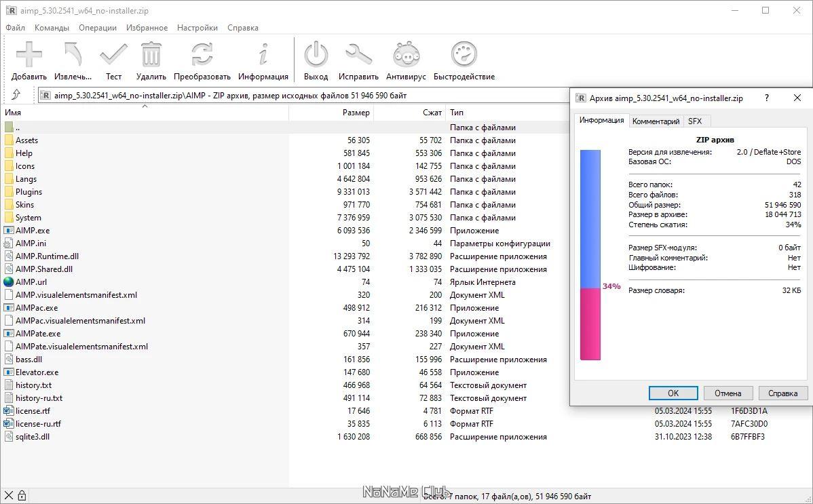Click the Извлечь (Extract) toolbar icon
The width and height of the screenshot is (813, 504).
point(73,54)
